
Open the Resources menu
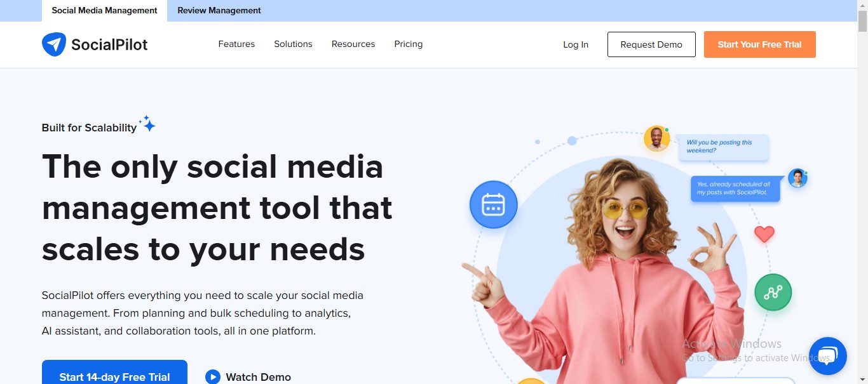click(353, 44)
